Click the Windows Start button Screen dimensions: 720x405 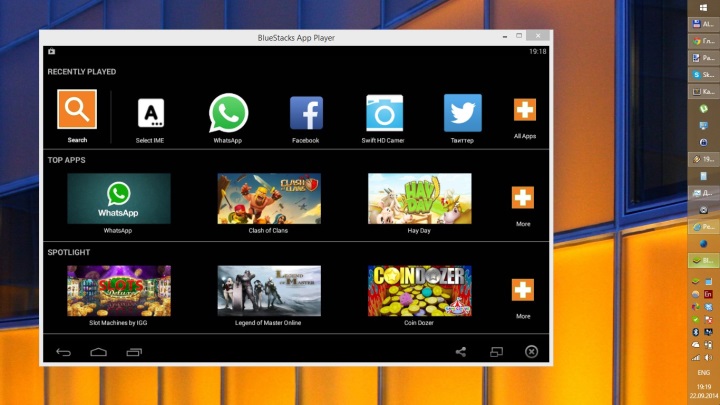pos(703,8)
